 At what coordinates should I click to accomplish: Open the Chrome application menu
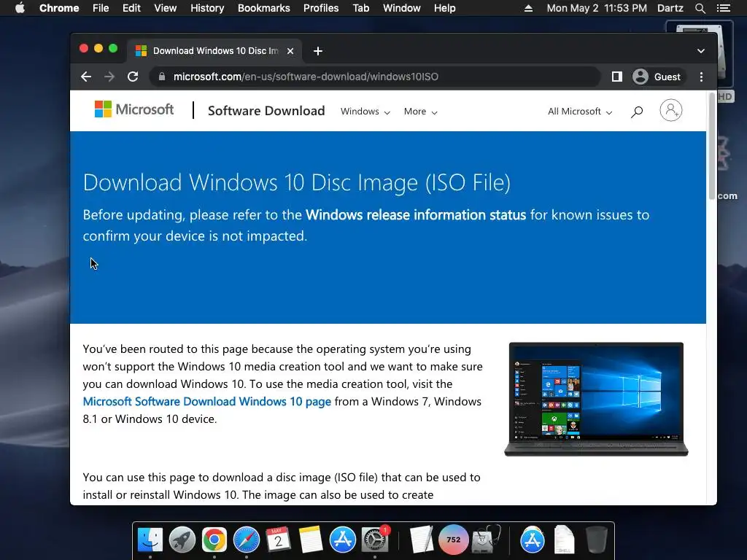click(x=59, y=8)
